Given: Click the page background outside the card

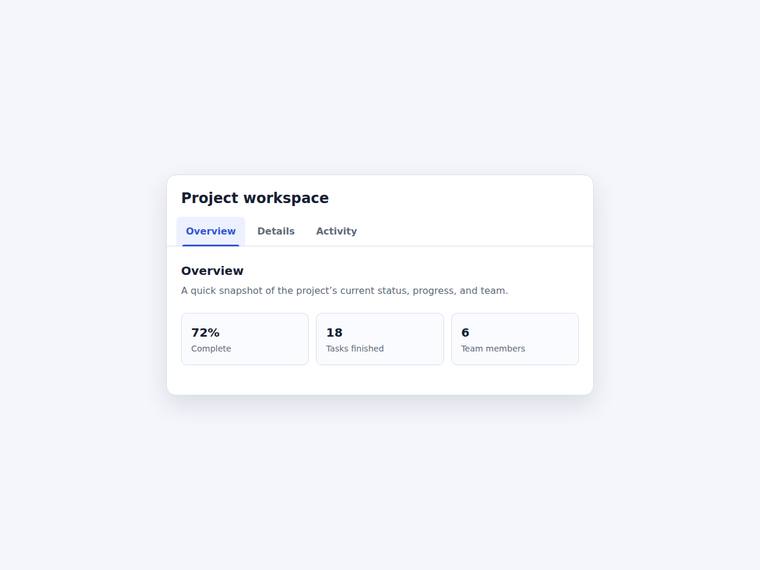Looking at the screenshot, I should [x=380, y=485].
